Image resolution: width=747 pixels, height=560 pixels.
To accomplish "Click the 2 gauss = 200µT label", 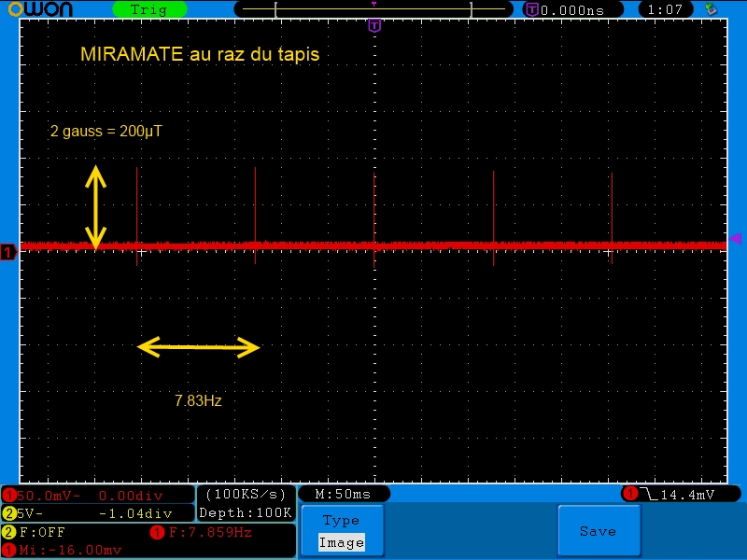I will [x=106, y=131].
